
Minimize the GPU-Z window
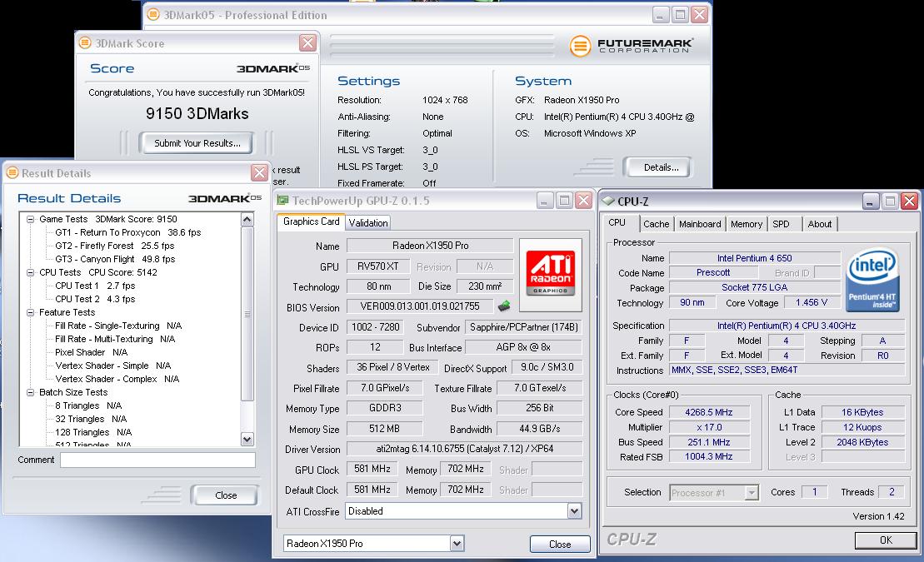coord(545,201)
